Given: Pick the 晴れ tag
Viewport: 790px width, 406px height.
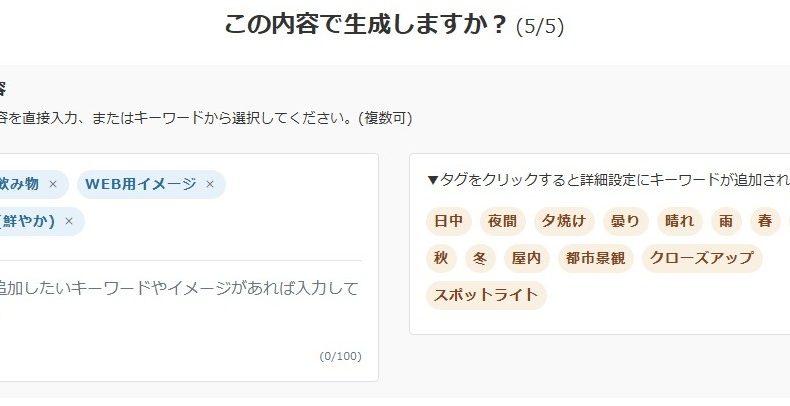Looking at the screenshot, I should pos(680,221).
